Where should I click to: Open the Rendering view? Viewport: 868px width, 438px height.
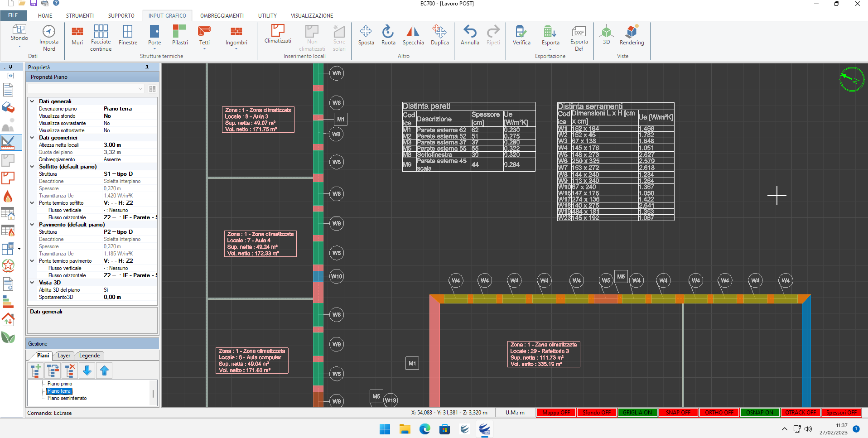[x=632, y=35]
